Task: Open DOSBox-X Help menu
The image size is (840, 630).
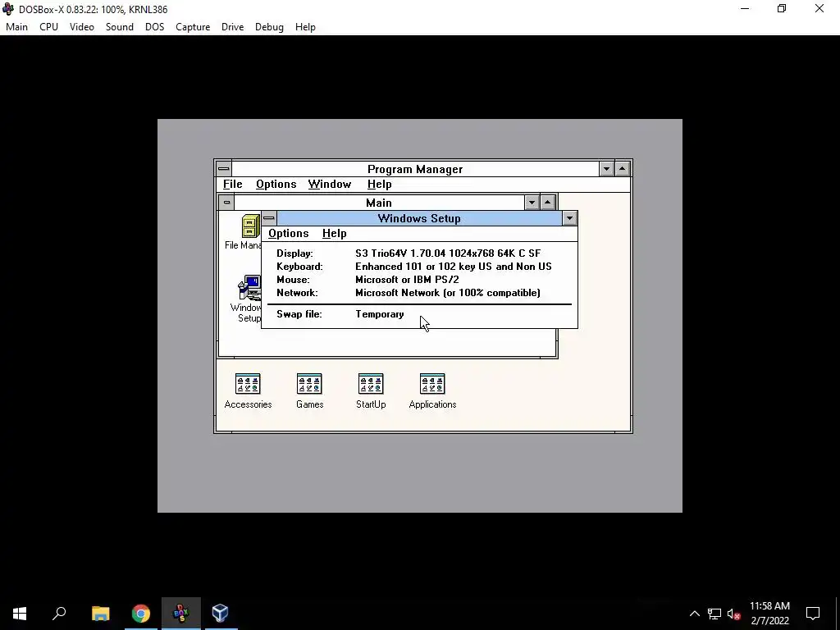Action: (x=305, y=27)
